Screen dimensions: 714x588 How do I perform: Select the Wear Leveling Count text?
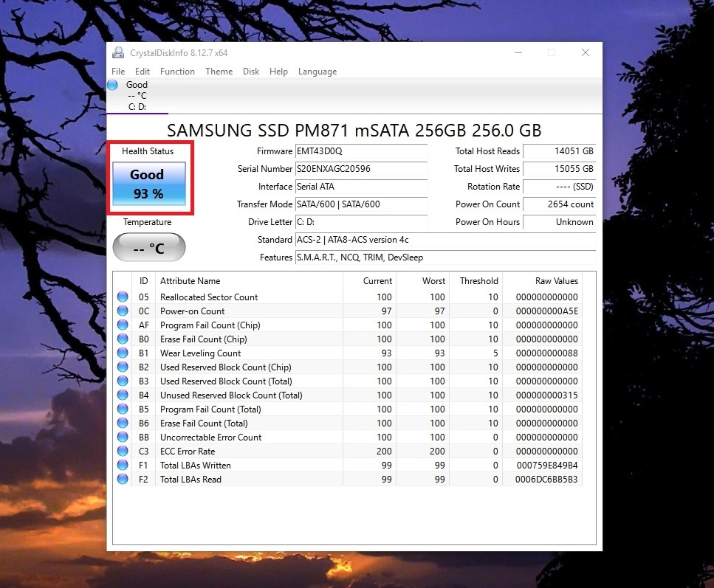(200, 353)
